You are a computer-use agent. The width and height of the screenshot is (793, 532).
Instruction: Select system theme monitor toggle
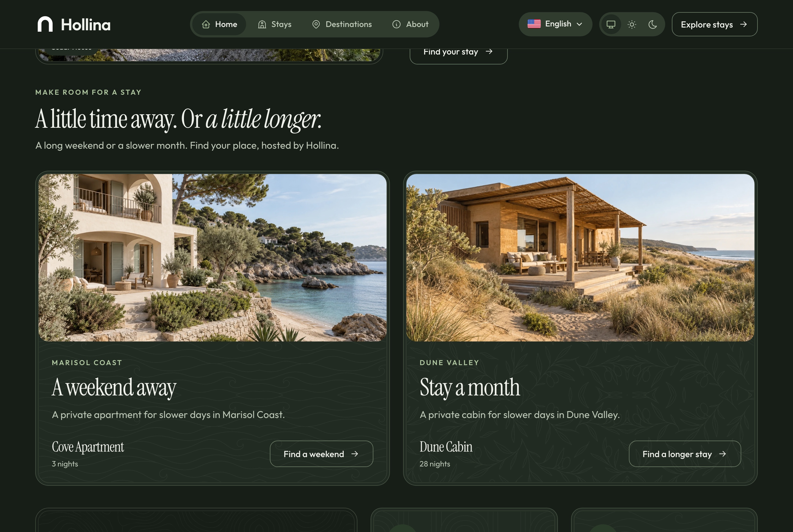[611, 25]
